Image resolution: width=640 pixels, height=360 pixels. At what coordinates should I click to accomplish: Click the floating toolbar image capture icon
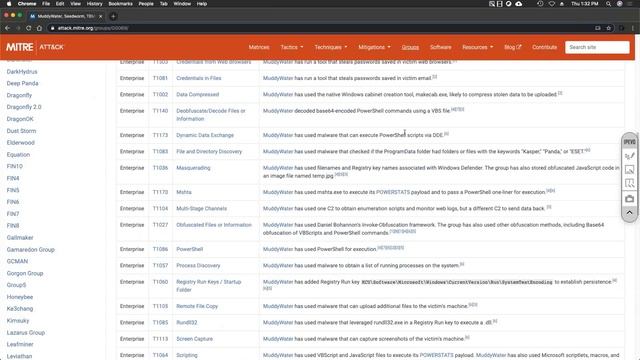tap(629, 169)
